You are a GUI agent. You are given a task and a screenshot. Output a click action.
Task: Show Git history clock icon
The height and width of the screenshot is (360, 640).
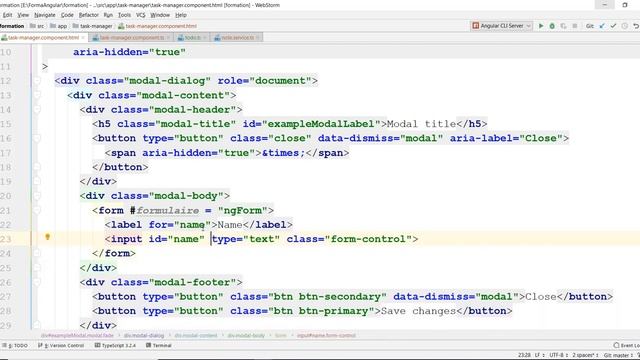click(624, 26)
